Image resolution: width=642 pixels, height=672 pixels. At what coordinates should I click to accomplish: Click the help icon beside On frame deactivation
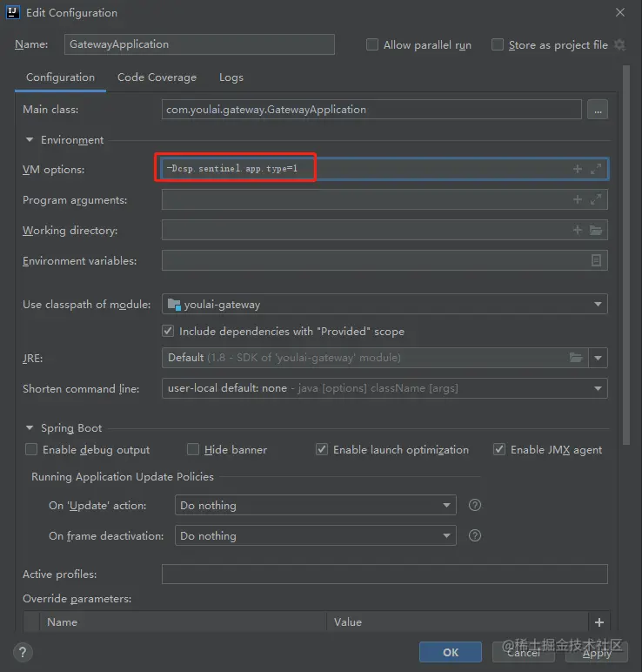474,535
